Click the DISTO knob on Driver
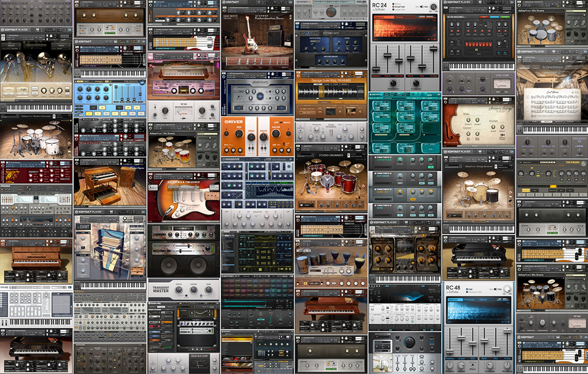 [x=263, y=137]
